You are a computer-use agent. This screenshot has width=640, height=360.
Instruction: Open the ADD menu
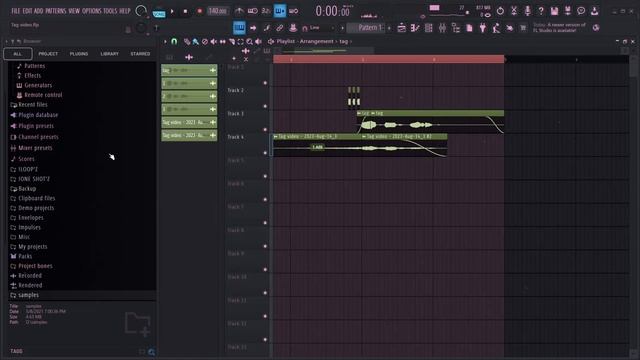[38, 11]
